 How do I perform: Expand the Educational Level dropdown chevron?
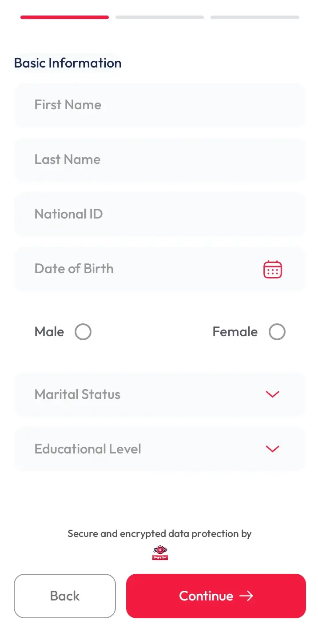272,449
